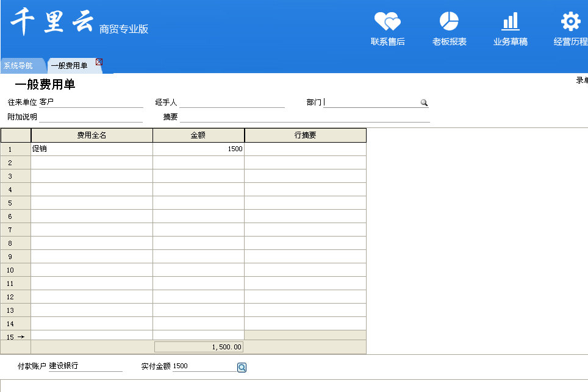
Task: Select the 付款账户 建设银行 field
Action: [x=85, y=366]
